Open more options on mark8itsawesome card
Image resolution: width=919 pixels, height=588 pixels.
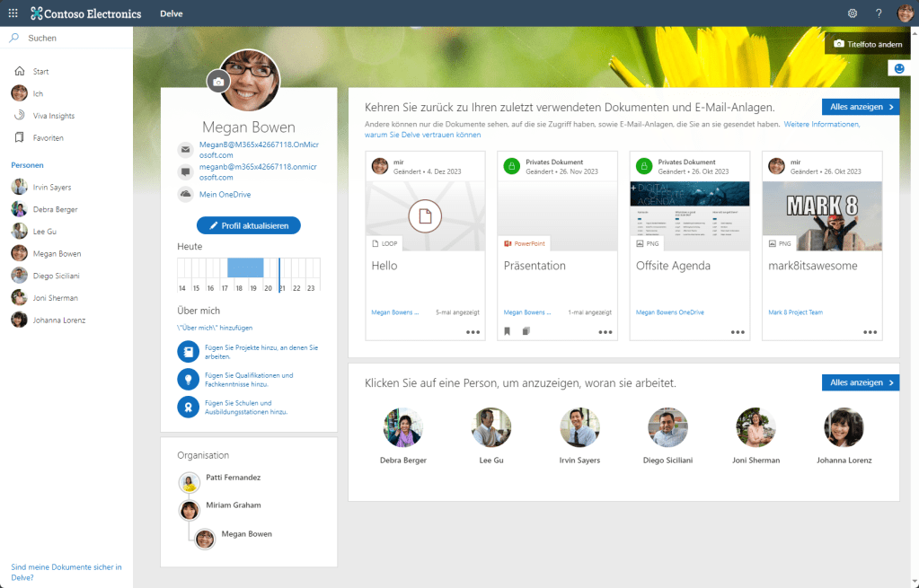coord(870,332)
